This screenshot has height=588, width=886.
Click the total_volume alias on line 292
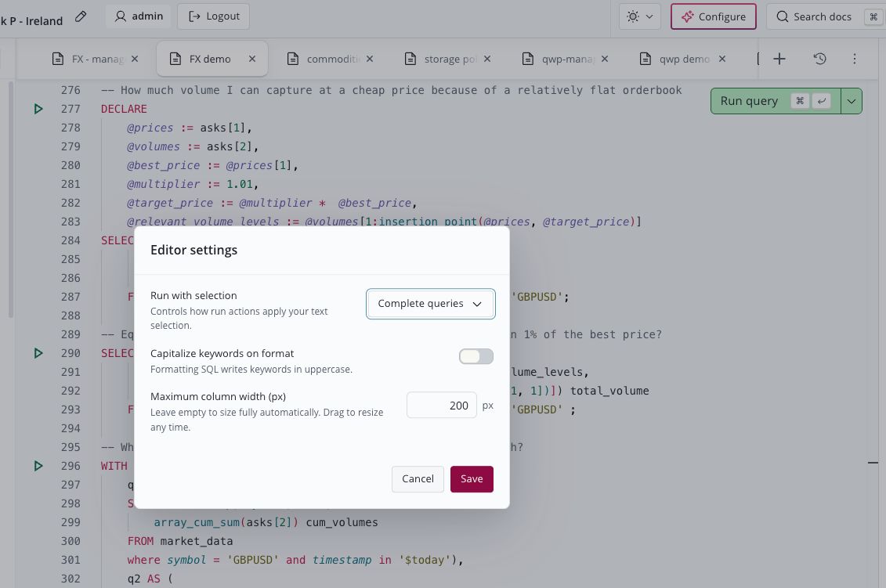[609, 391]
